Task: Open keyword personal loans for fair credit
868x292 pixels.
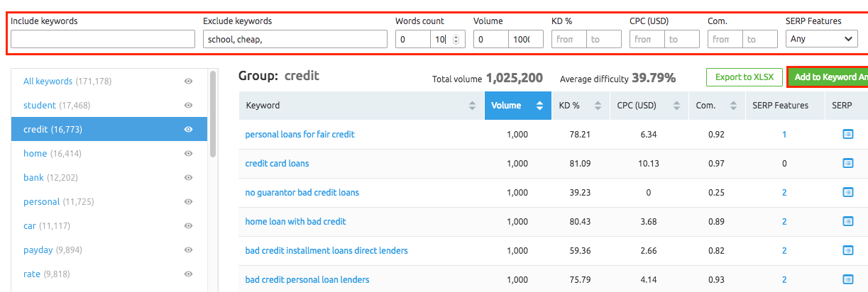Action: pyautogui.click(x=300, y=134)
